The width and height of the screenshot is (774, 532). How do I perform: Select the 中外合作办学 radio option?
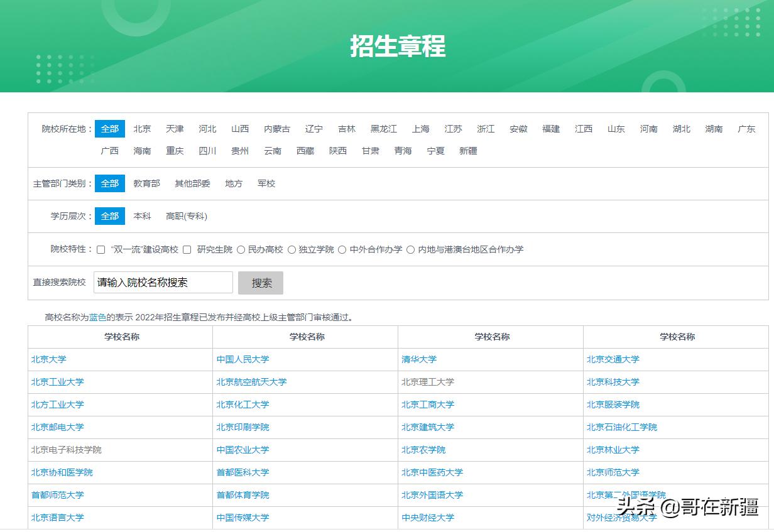coord(343,249)
